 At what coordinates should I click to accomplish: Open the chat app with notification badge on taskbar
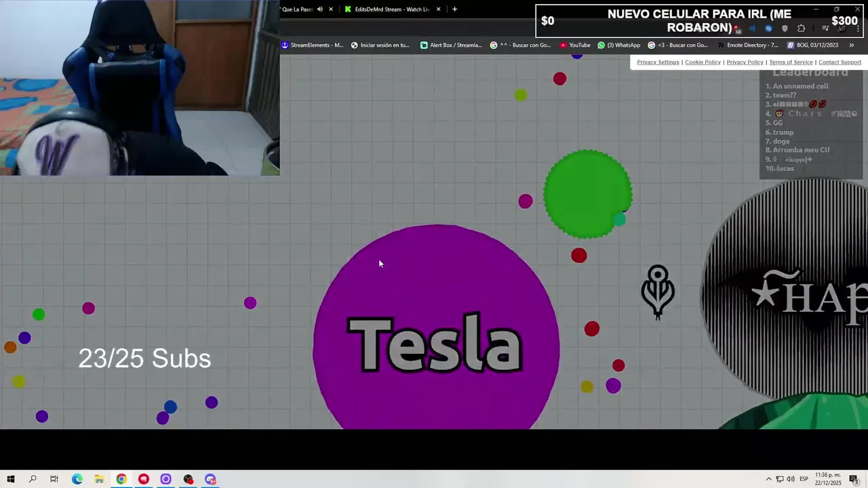click(211, 479)
